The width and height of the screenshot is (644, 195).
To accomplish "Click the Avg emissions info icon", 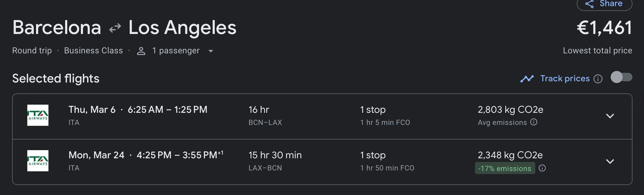I will click(x=534, y=122).
